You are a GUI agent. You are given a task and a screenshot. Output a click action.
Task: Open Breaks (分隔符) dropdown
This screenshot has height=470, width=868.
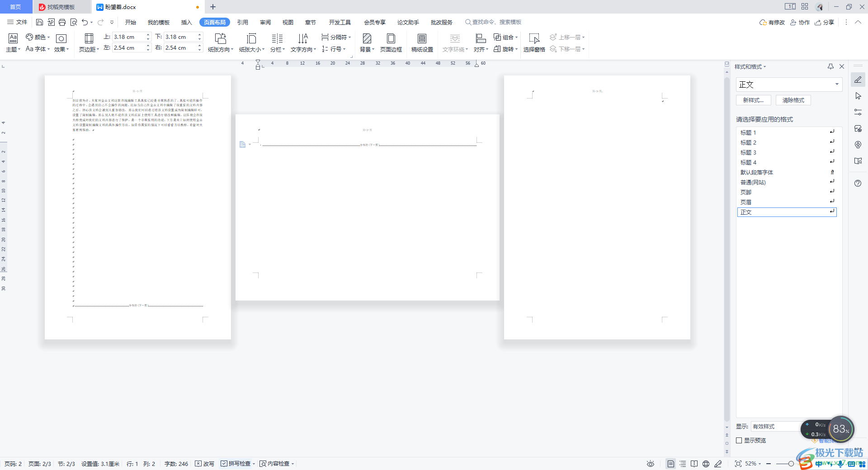tap(336, 37)
